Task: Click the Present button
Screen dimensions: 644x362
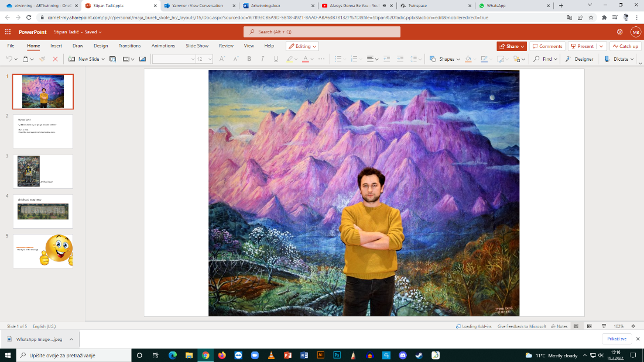Action: (x=583, y=46)
